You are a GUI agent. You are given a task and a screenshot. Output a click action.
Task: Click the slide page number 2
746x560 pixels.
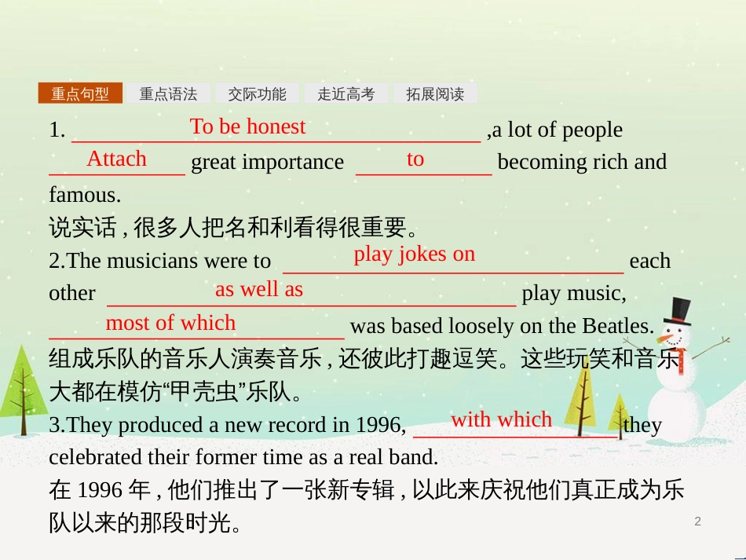click(x=697, y=522)
